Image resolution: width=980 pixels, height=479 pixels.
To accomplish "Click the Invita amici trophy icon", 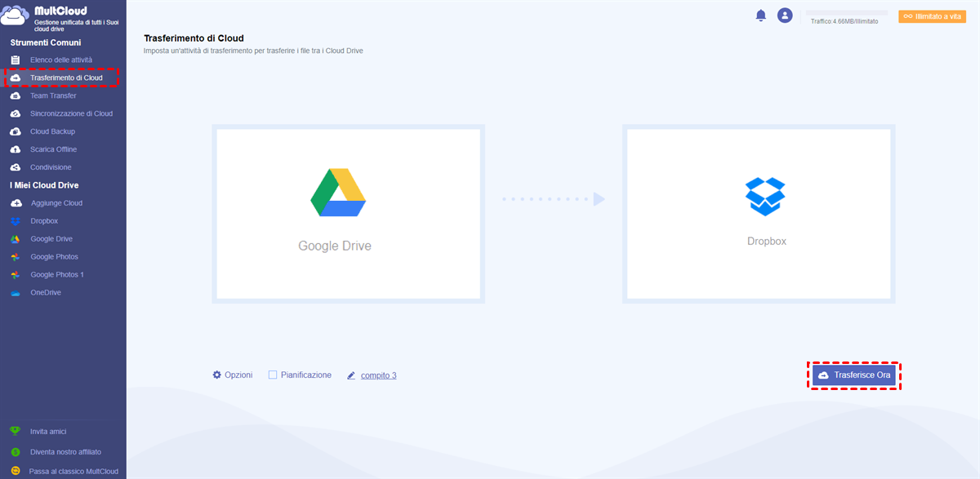I will click(15, 431).
